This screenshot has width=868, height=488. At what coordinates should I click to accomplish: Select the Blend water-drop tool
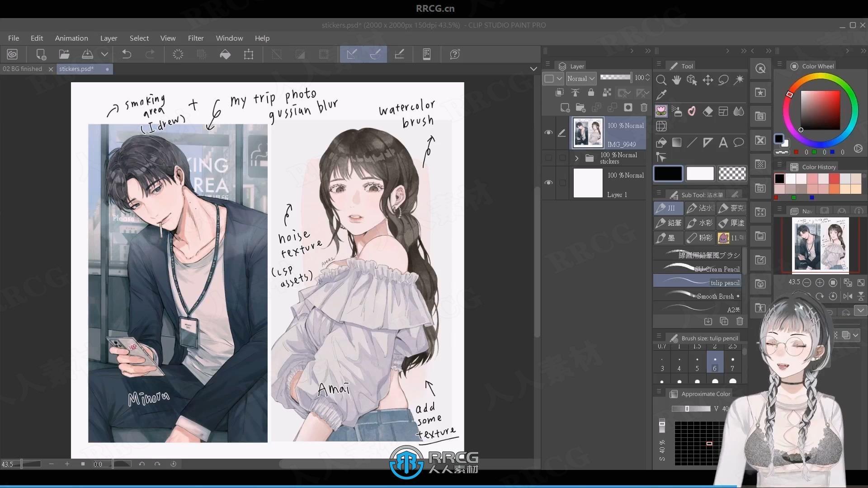(739, 111)
